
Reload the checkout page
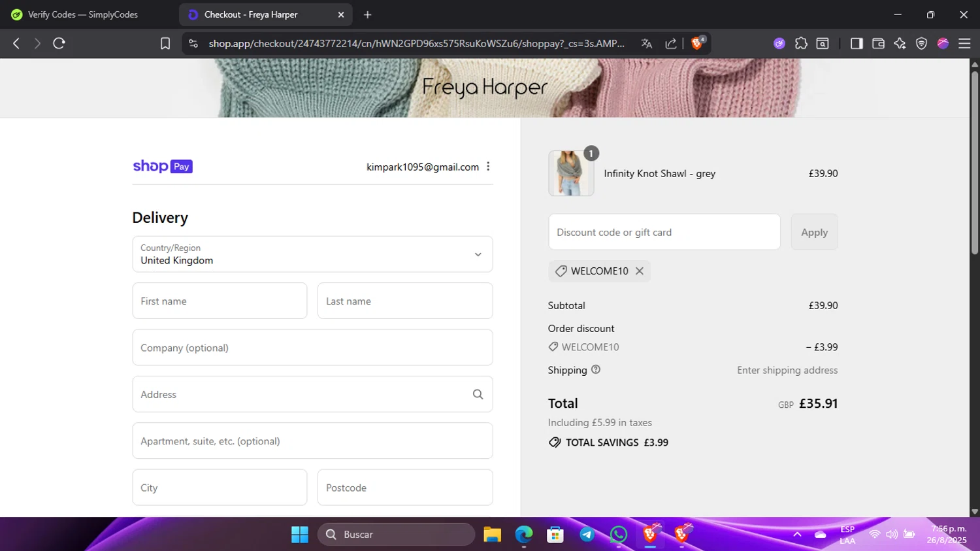pyautogui.click(x=59, y=43)
